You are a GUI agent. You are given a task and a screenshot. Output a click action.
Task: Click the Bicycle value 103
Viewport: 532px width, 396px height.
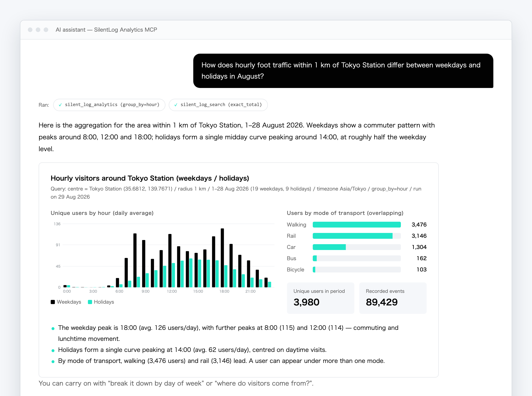click(422, 269)
